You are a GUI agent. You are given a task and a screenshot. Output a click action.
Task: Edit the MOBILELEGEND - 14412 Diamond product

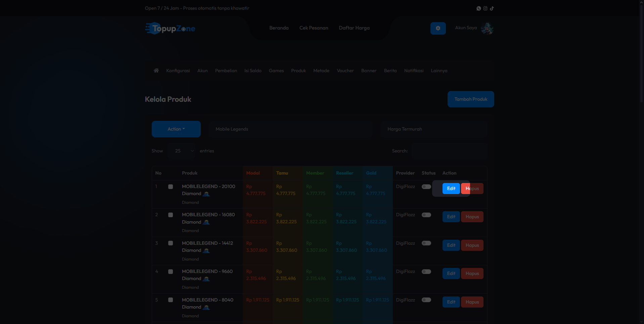[451, 245]
